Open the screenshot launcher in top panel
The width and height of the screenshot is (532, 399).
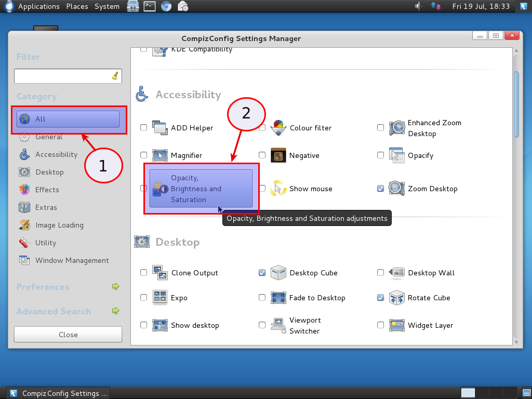click(x=132, y=6)
